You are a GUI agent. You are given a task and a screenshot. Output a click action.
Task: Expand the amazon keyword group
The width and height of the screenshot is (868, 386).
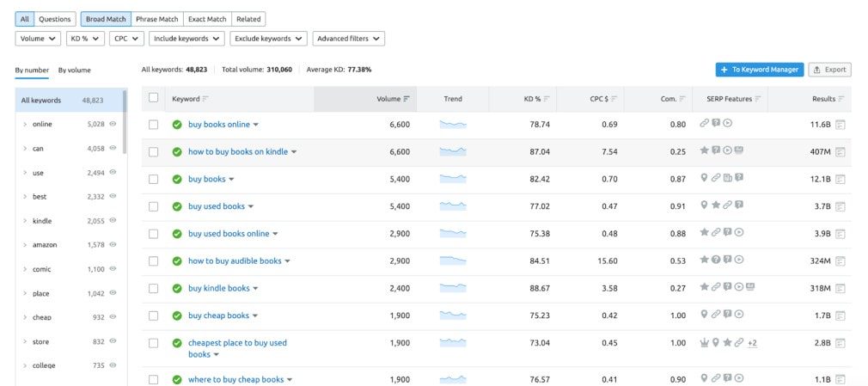25,245
